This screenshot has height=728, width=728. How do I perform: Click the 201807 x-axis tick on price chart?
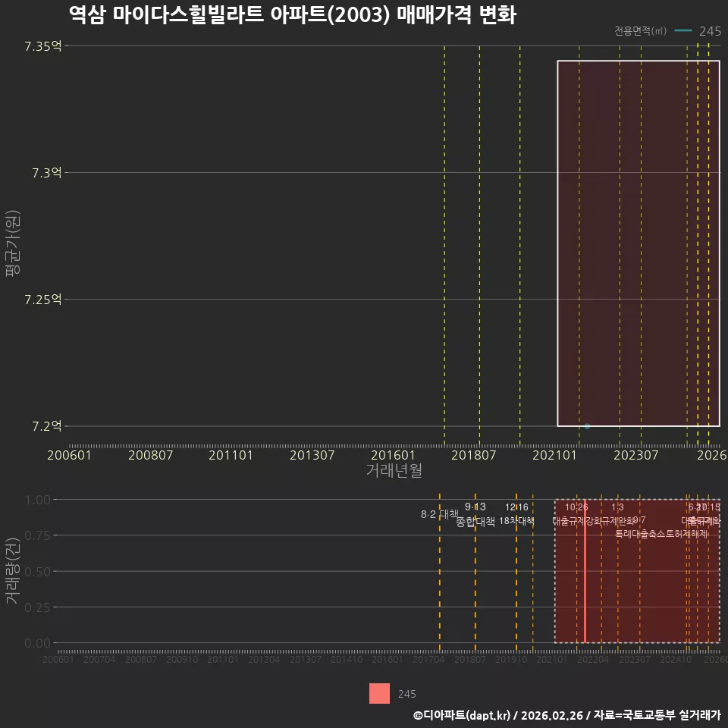coord(473,455)
